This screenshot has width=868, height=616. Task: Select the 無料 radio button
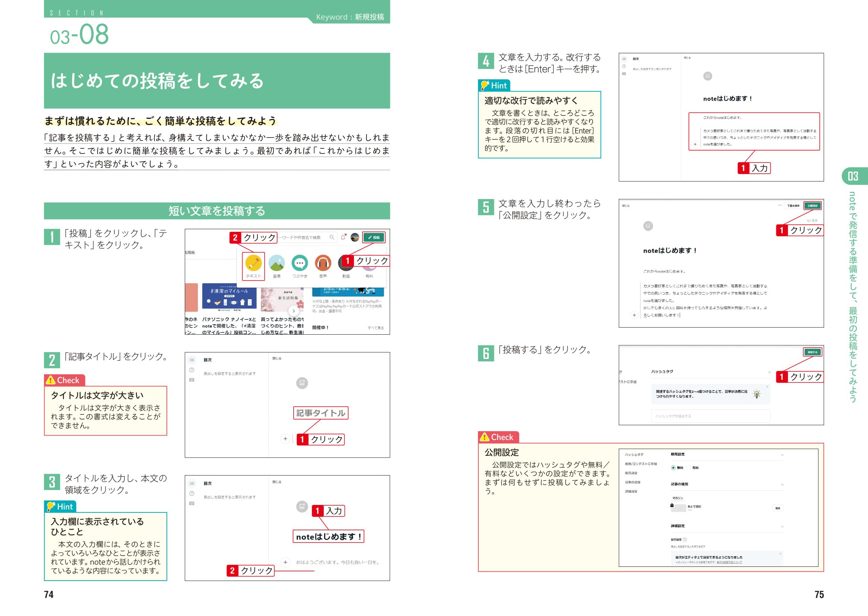click(673, 468)
